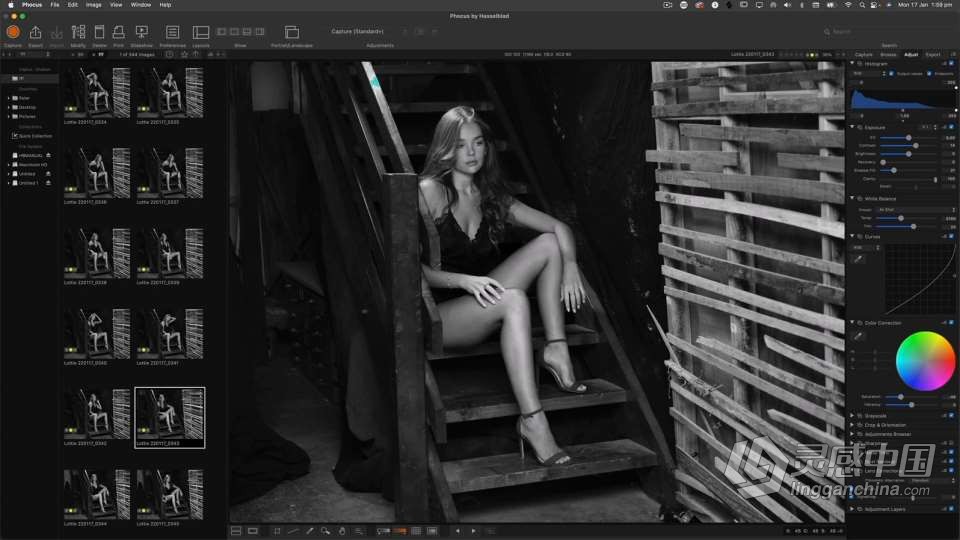
Task: Open the Modify tool in toolbar
Action: [x=78, y=33]
